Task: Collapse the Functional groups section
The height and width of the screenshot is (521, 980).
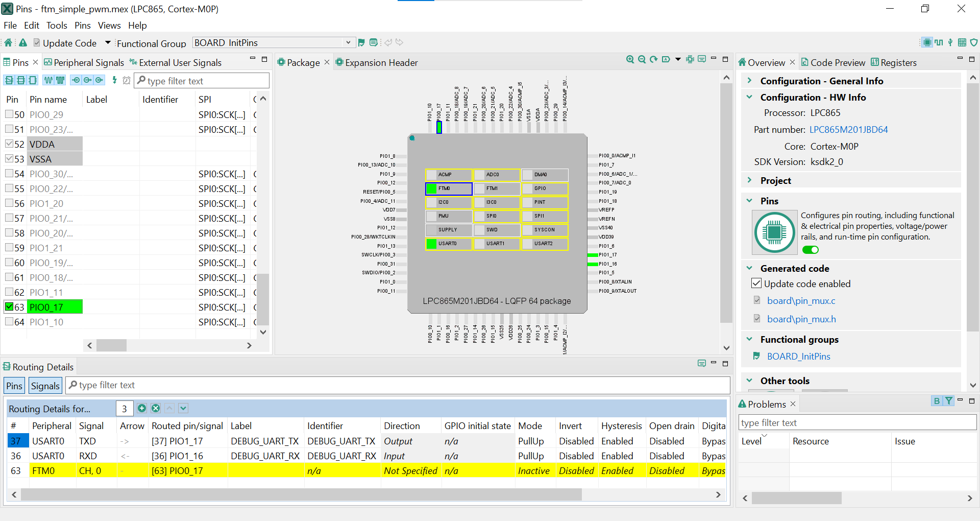Action: click(x=749, y=339)
